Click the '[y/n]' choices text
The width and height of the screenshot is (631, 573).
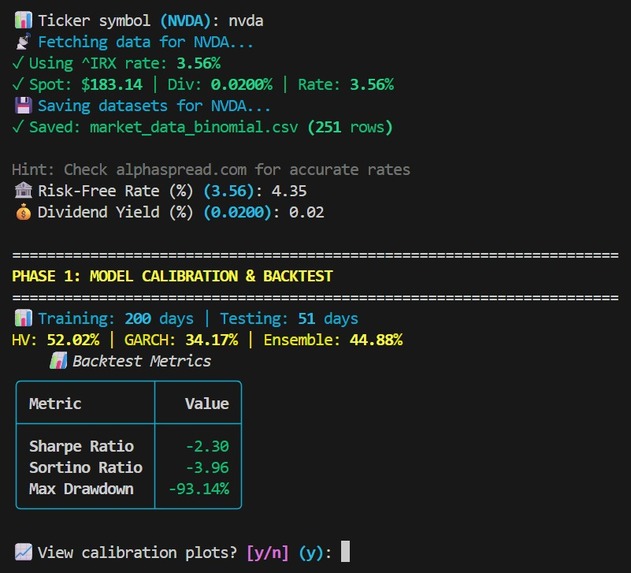pyautogui.click(x=268, y=552)
